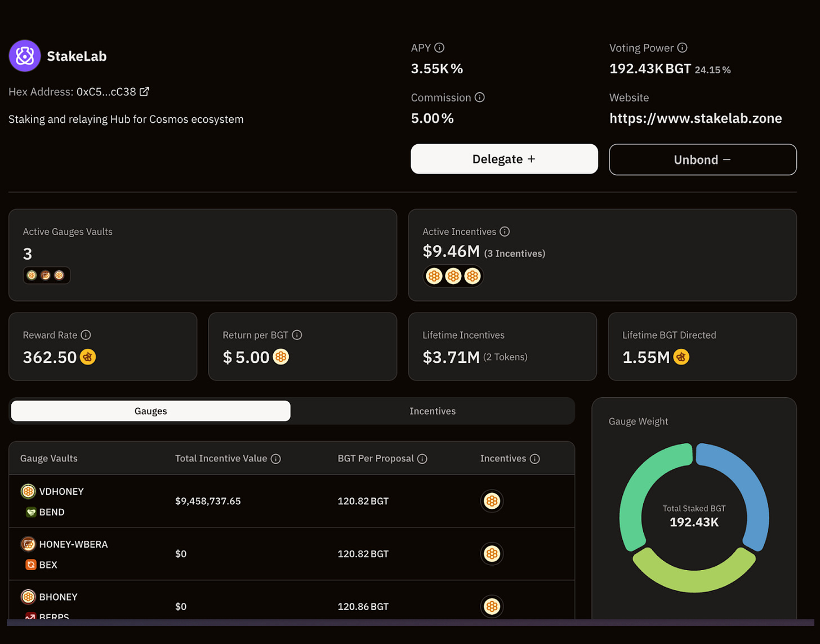Open the https://www.stakelab.zone website link
The image size is (820, 644).
tap(696, 118)
